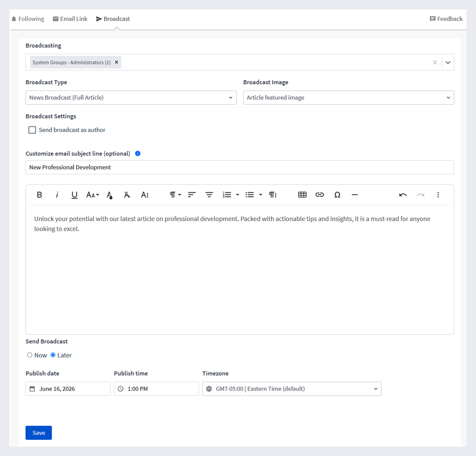Open the Publish time field
The width and height of the screenshot is (476, 456).
pyautogui.click(x=156, y=388)
